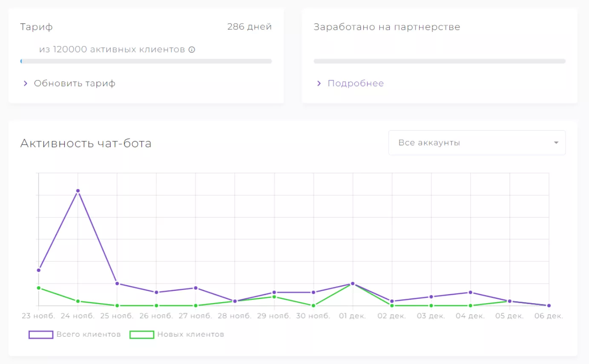Image resolution: width=589 pixels, height=364 pixels.
Task: Open the Подробнее partnership link
Action: [x=356, y=83]
